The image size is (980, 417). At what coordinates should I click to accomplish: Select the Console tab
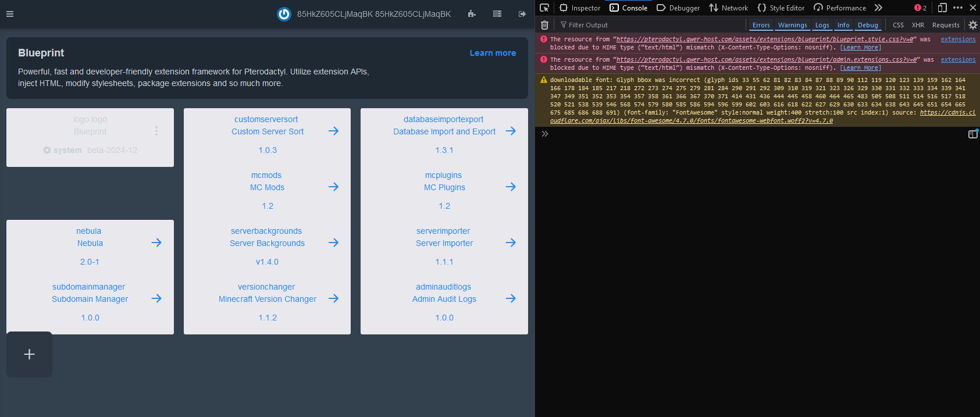[629, 8]
